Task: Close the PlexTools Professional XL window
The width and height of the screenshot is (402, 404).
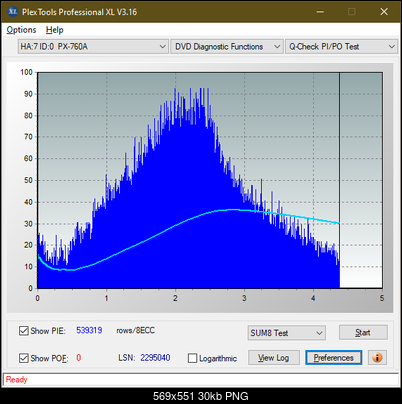Action: click(384, 12)
